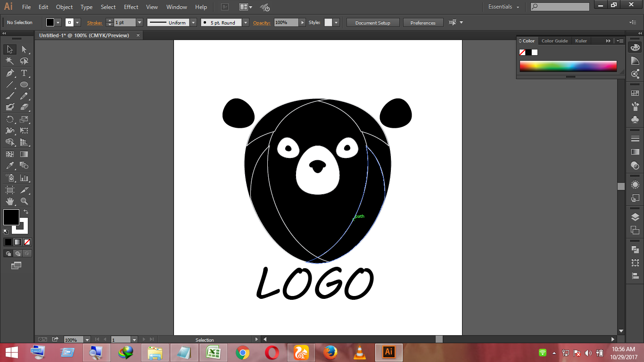Open stroke weight dropdown list
This screenshot has height=362, width=644.
(x=140, y=23)
